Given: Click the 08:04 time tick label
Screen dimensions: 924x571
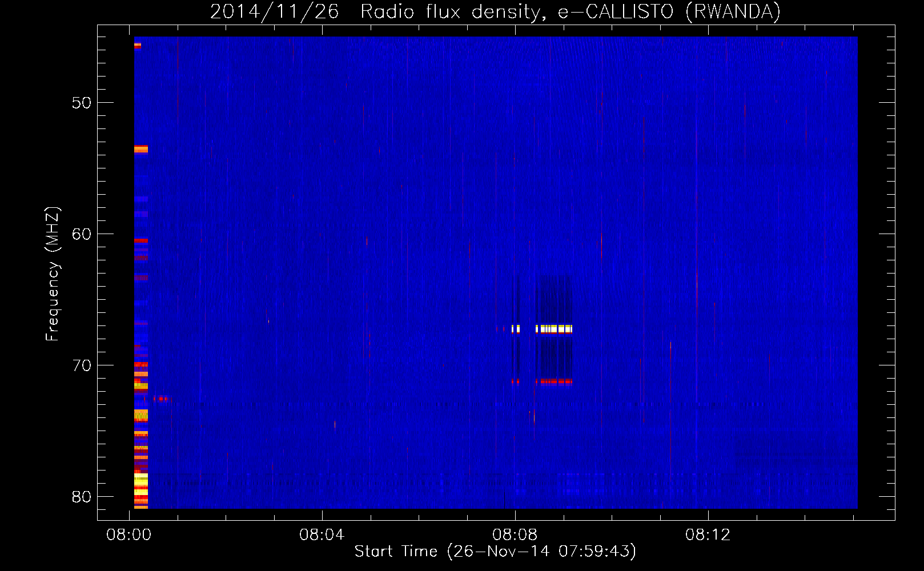Looking at the screenshot, I should tap(322, 535).
